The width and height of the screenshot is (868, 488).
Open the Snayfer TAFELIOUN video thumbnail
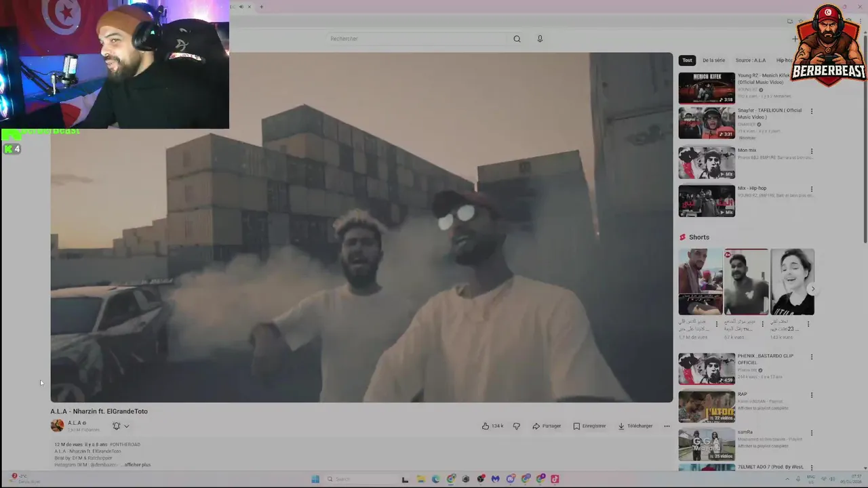click(707, 123)
